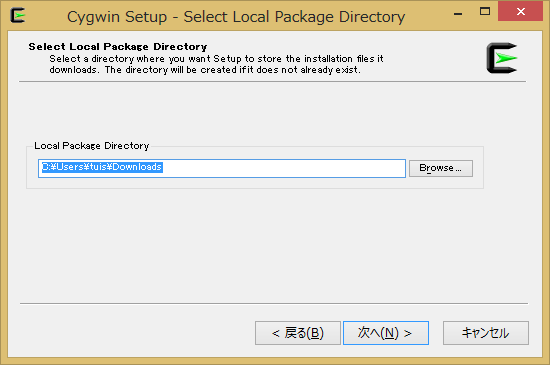Open the Browse... directory dialog

coord(441,168)
